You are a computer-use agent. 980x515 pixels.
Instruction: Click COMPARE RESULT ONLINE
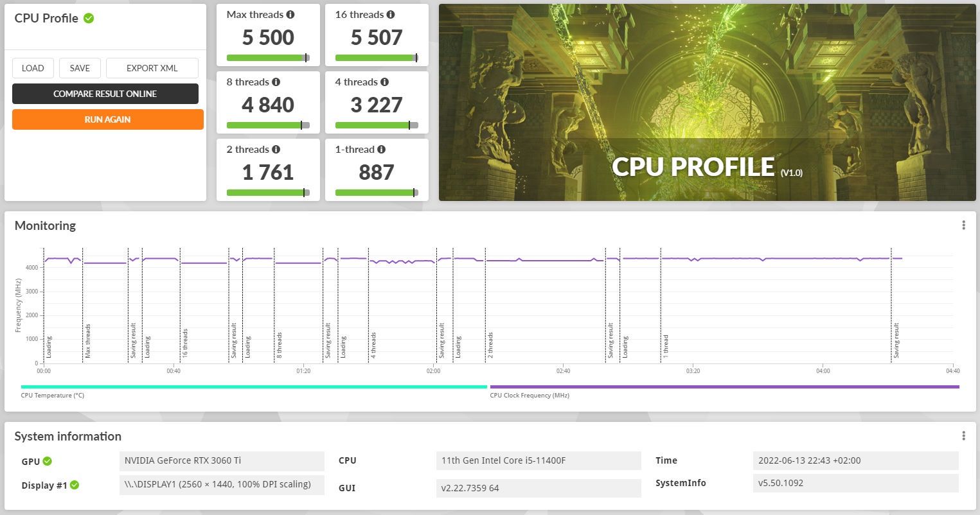pyautogui.click(x=105, y=94)
